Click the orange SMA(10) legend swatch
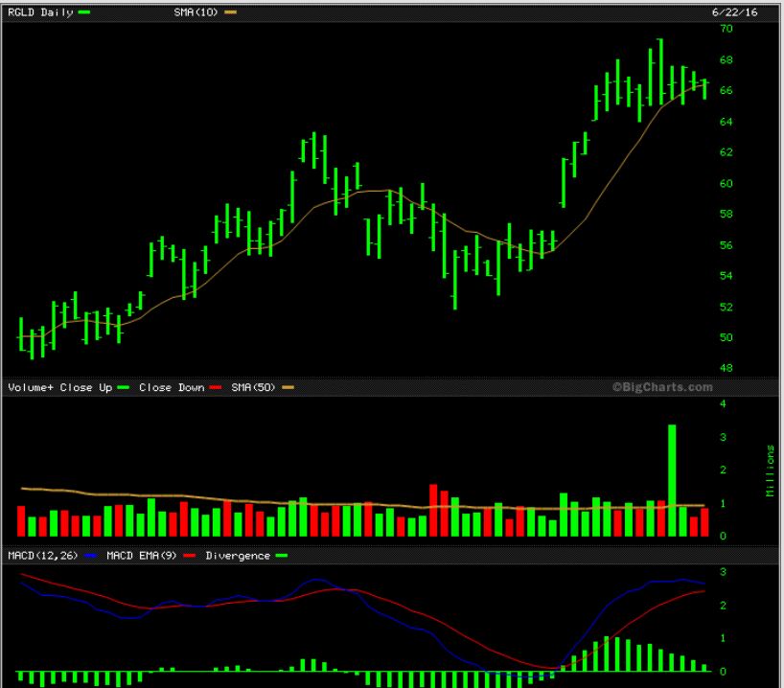This screenshot has width=784, height=688. point(230,12)
